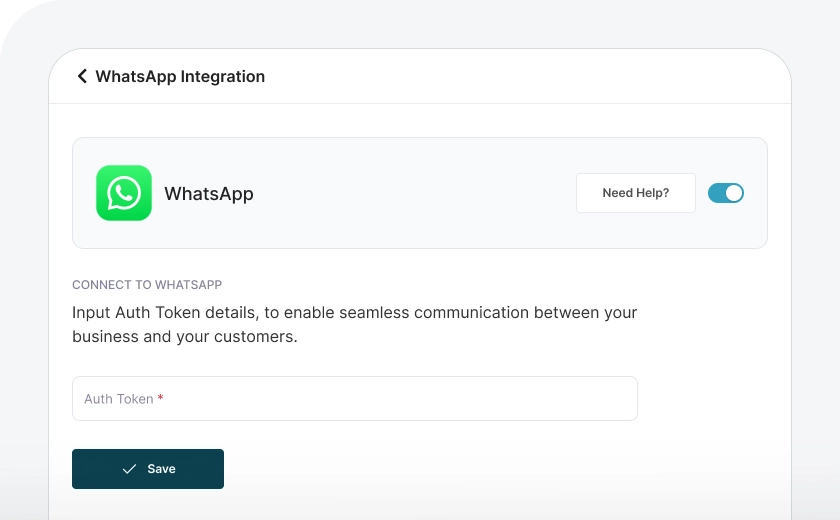
Task: Click the back chevron arrow icon
Action: [x=82, y=76]
